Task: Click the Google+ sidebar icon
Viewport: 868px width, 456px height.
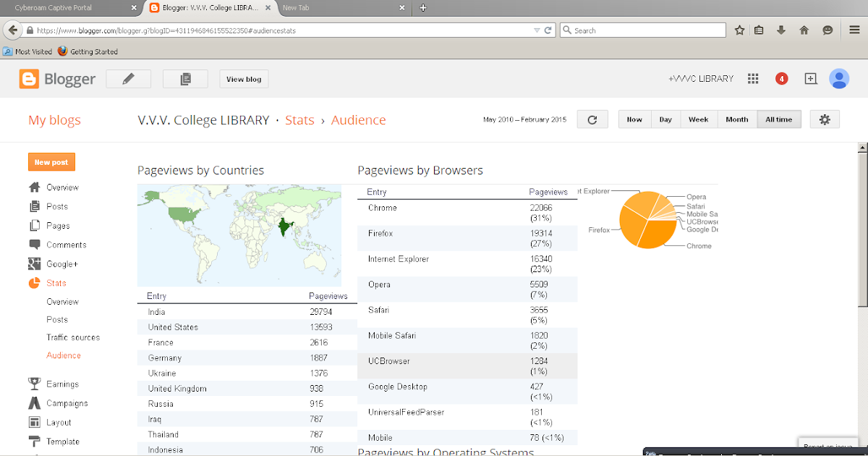Action: click(x=34, y=264)
